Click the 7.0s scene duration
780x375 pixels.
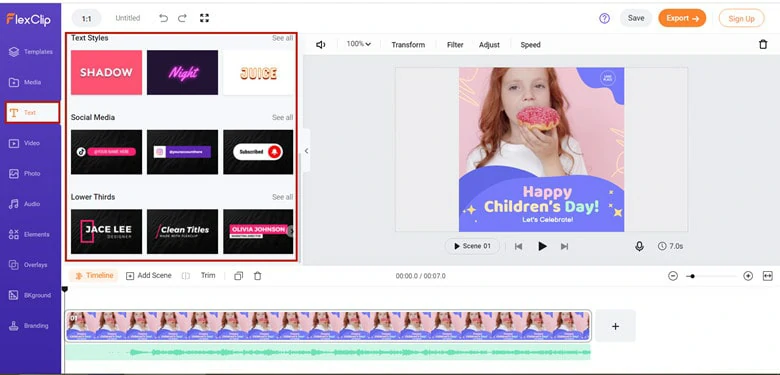670,246
